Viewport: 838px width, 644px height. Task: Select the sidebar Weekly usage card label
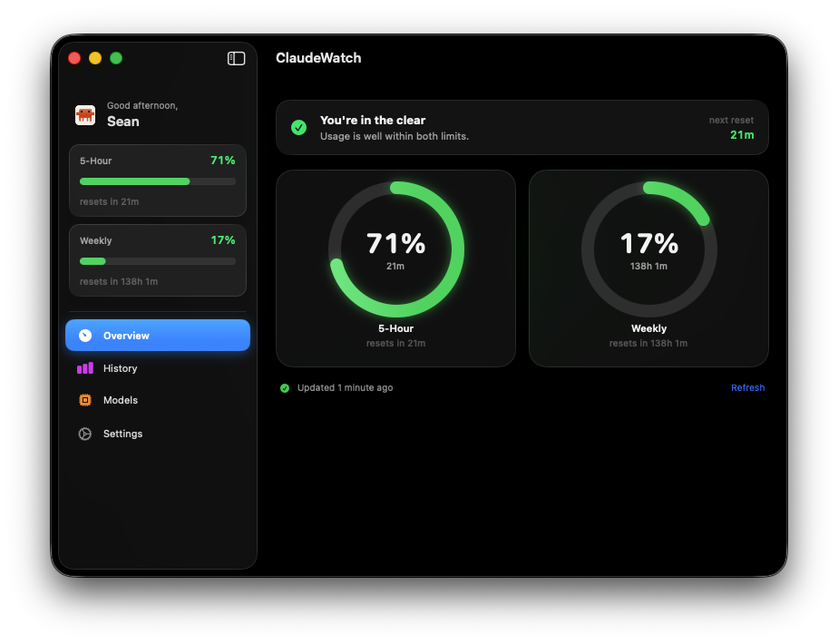click(95, 240)
